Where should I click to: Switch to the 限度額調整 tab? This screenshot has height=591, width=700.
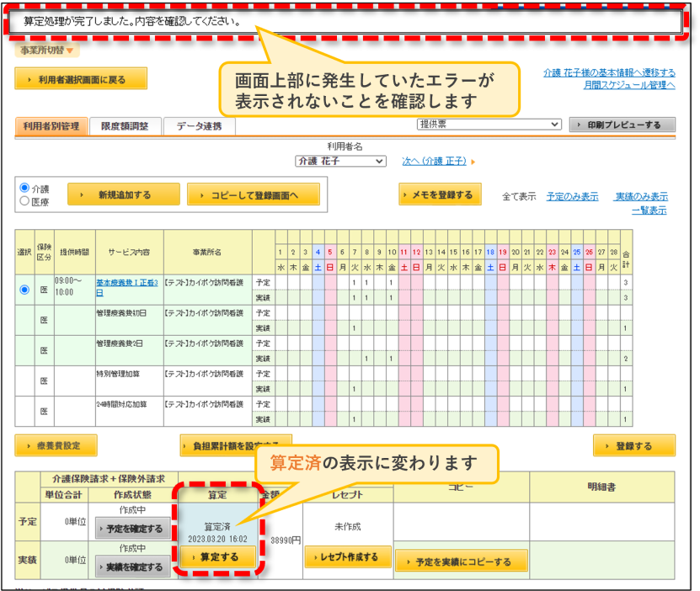125,126
